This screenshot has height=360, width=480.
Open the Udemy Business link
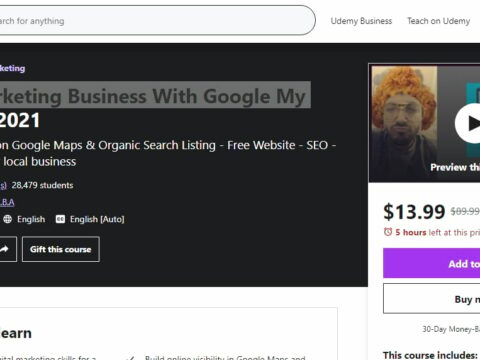pos(361,21)
